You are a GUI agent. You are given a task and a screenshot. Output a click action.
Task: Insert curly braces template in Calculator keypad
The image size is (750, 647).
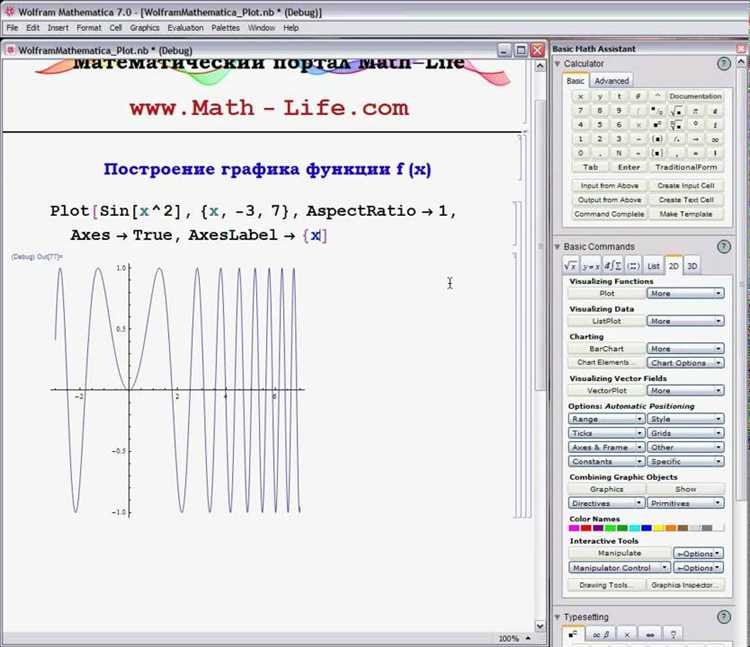657,154
